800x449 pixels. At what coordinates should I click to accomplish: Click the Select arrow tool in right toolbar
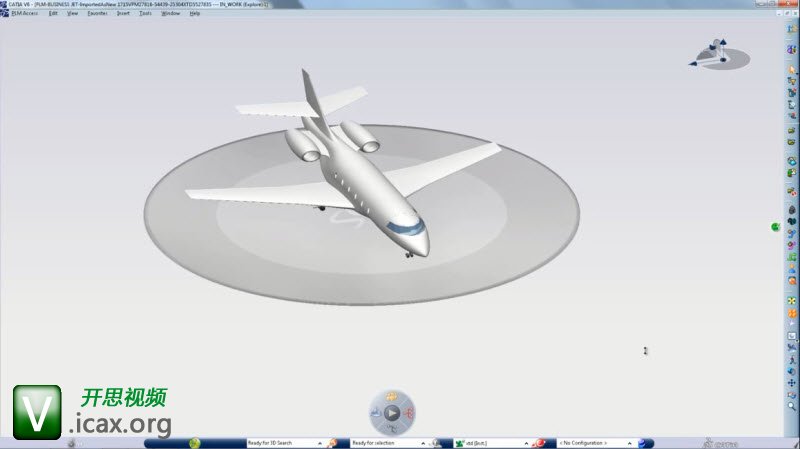(792, 69)
